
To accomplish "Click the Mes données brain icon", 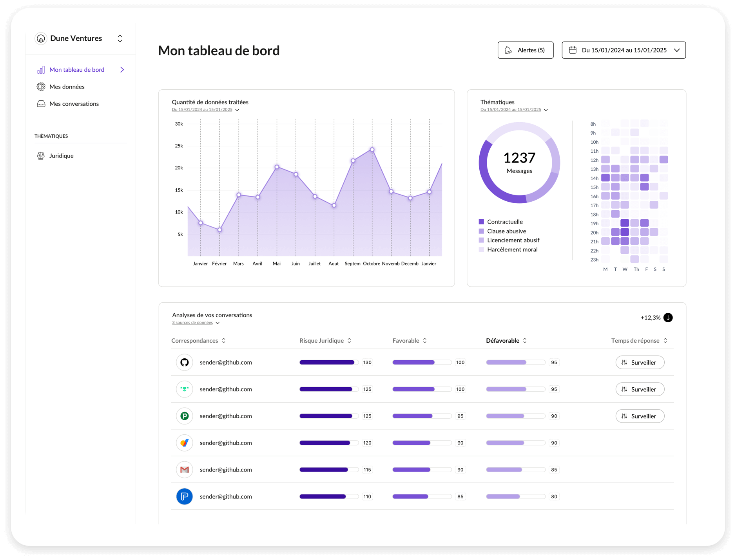I will 41,87.
